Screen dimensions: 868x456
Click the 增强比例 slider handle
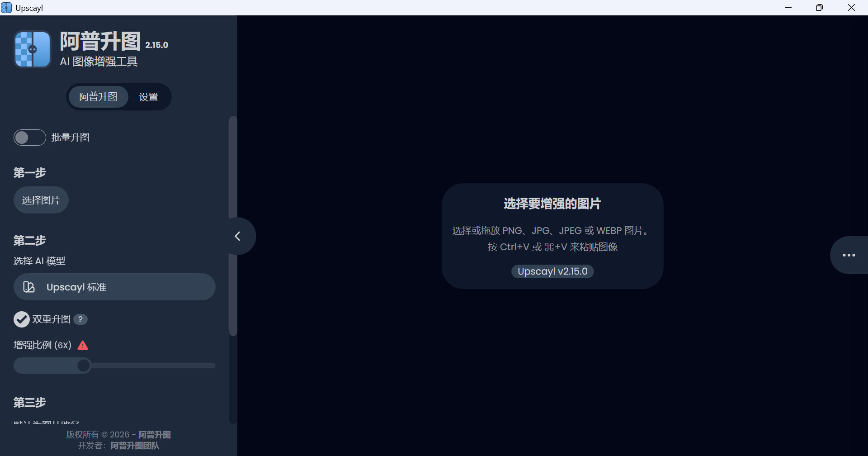click(x=84, y=366)
